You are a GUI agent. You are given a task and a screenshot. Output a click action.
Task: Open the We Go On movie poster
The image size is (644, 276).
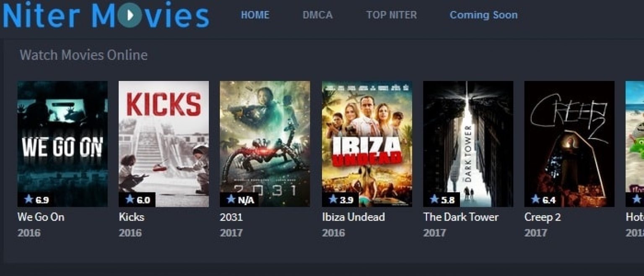[x=62, y=144]
